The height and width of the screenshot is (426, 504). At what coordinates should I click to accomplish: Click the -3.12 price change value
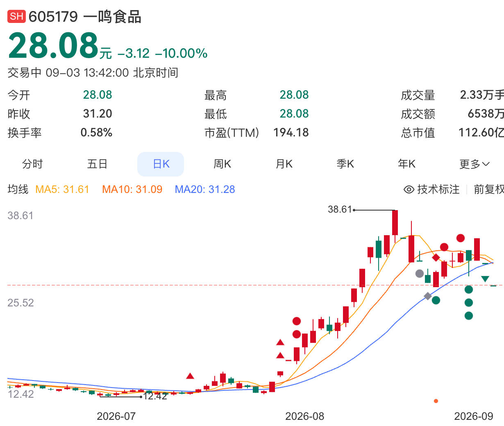[134, 53]
